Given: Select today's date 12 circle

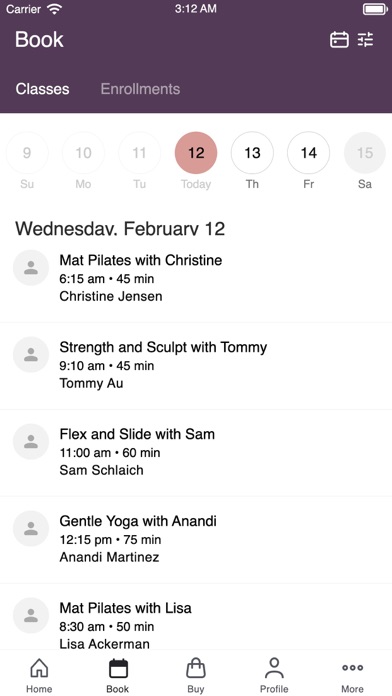Looking at the screenshot, I should click(196, 153).
